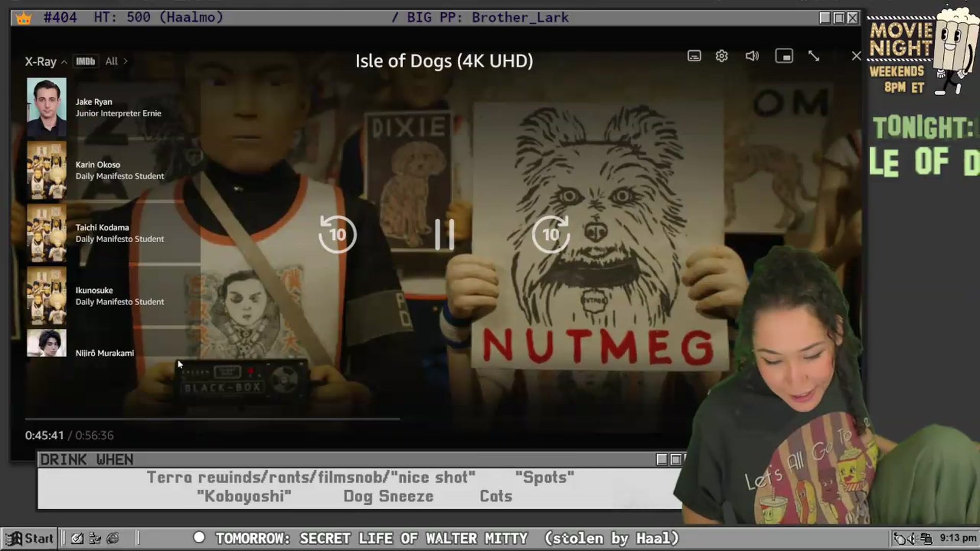Click the first quick launch icon after Start
Screen dimensions: 980x551
click(x=77, y=538)
